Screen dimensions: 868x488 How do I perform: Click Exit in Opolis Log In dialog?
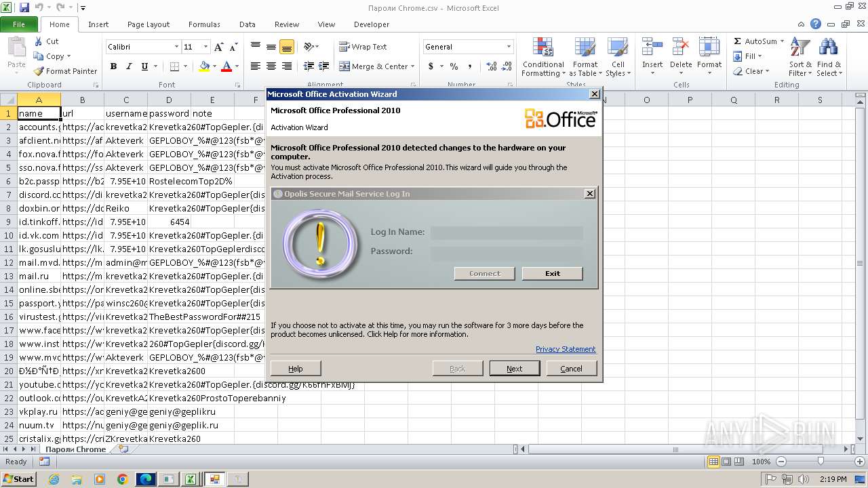(553, 274)
